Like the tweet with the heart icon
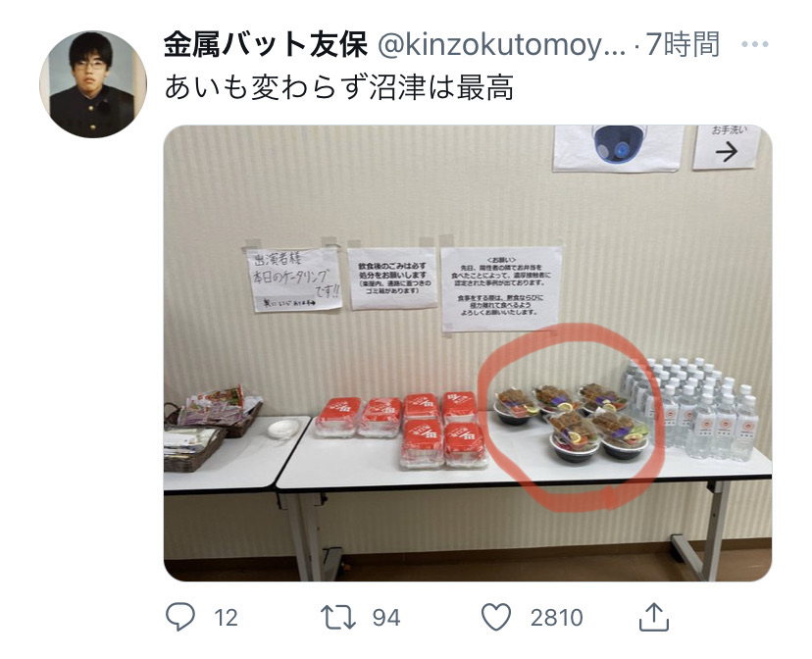 (x=496, y=617)
